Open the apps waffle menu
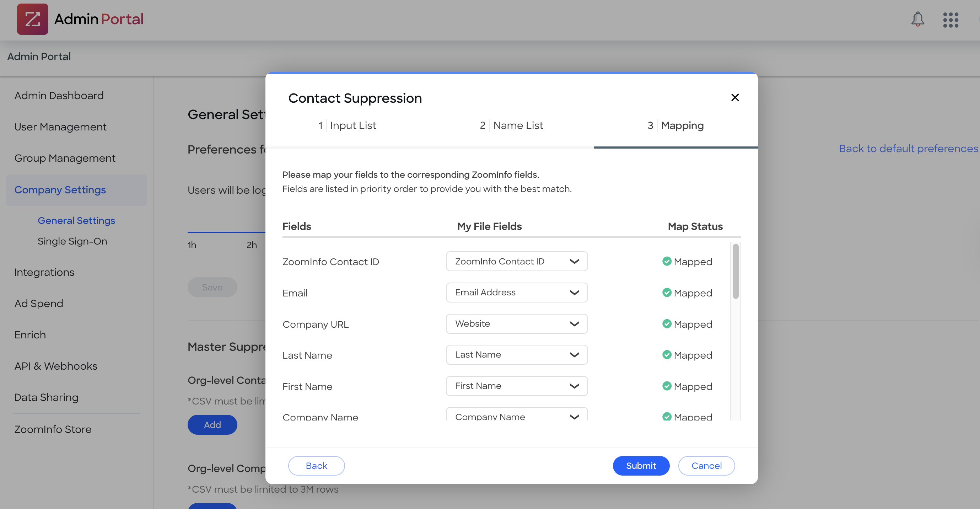The height and width of the screenshot is (509, 980). coord(950,20)
